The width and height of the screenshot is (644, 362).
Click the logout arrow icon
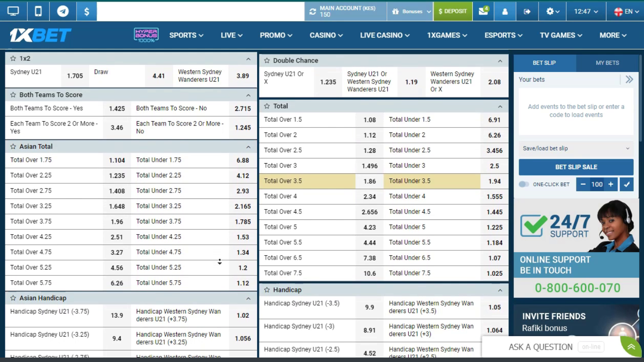click(x=527, y=12)
